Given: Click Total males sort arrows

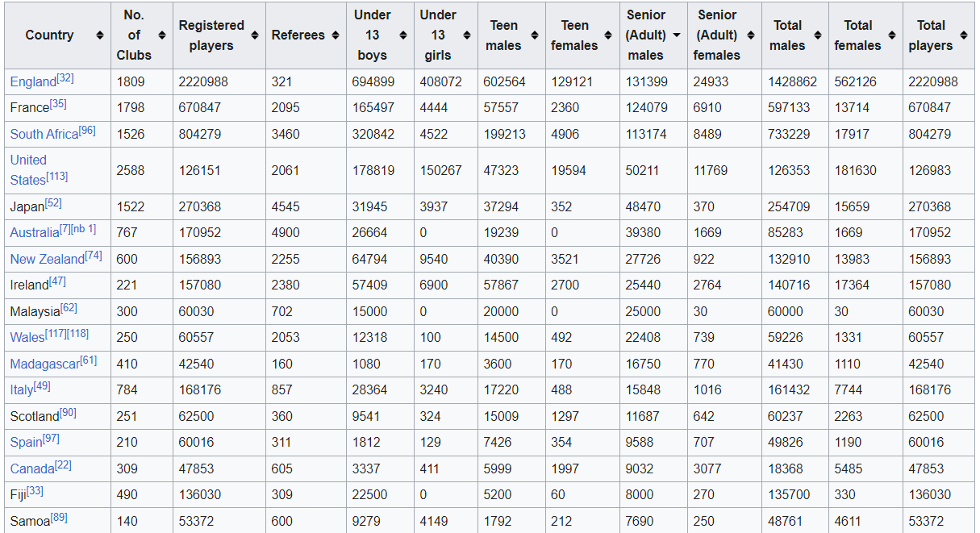Looking at the screenshot, I should tap(818, 35).
